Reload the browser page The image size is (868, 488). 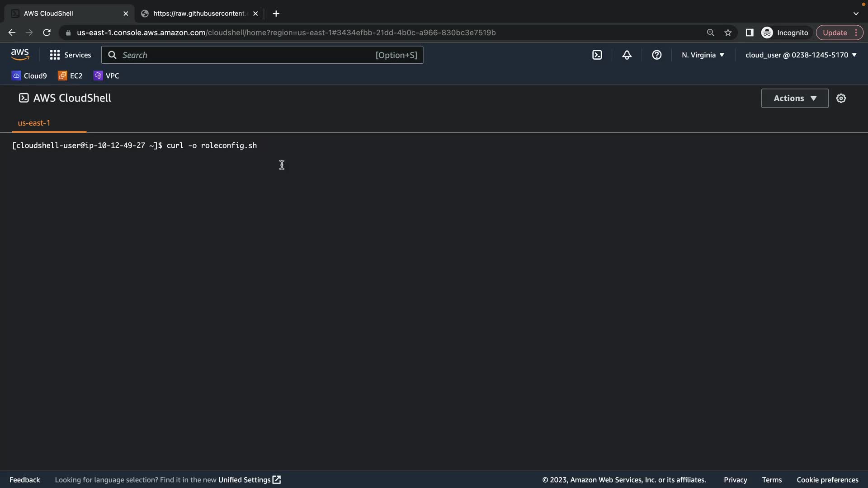[x=47, y=33]
